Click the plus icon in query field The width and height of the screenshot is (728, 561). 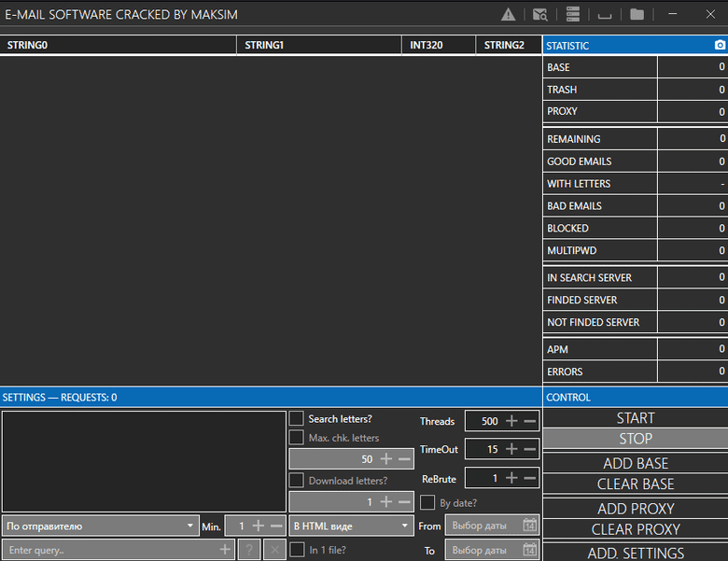tap(225, 550)
